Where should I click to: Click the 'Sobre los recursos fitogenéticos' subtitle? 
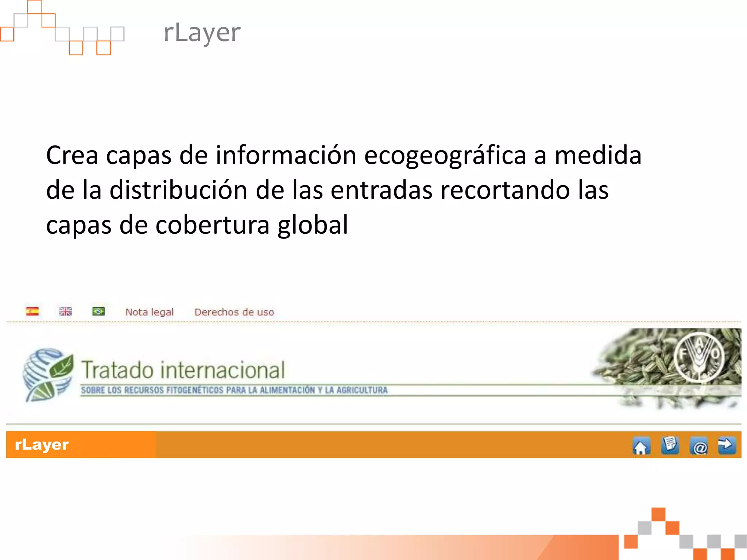pyautogui.click(x=234, y=390)
